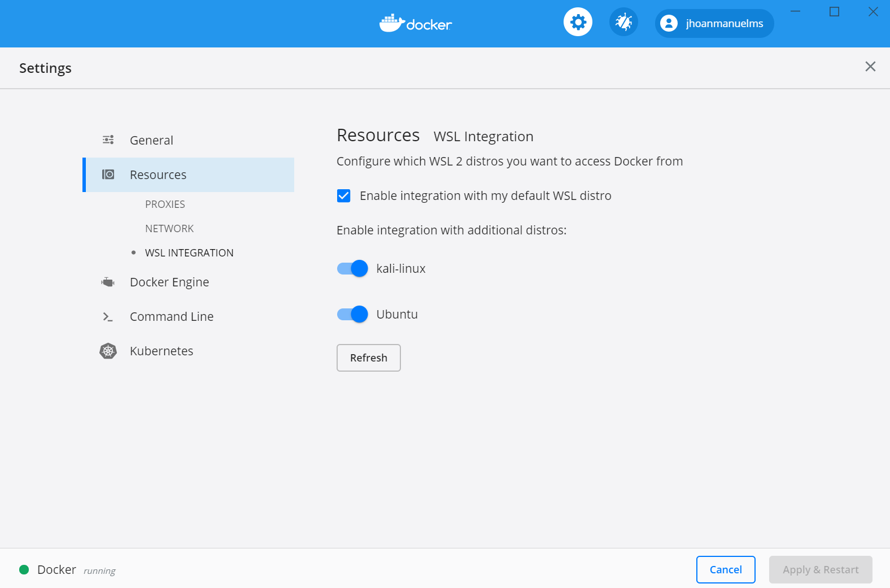Click the Docker Engine icon
Viewport: 890px width, 588px height.
[108, 282]
